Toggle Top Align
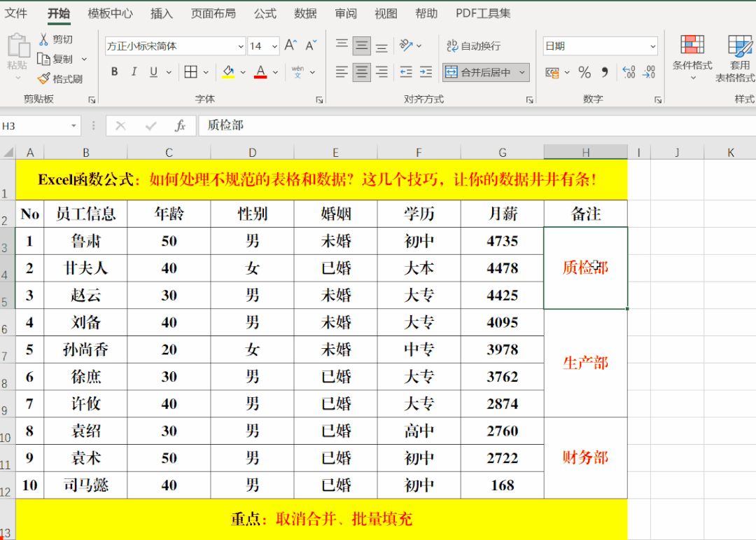 342,46
